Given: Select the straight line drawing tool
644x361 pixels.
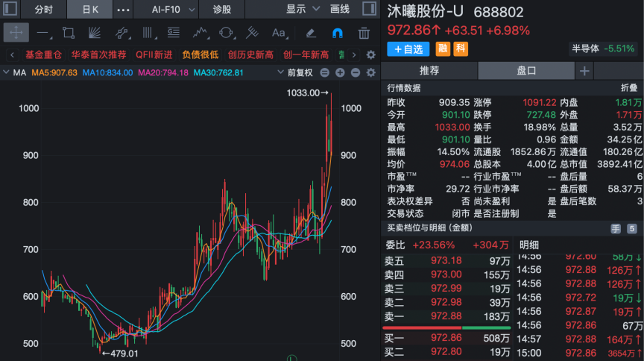Looking at the screenshot, I should tap(43, 33).
